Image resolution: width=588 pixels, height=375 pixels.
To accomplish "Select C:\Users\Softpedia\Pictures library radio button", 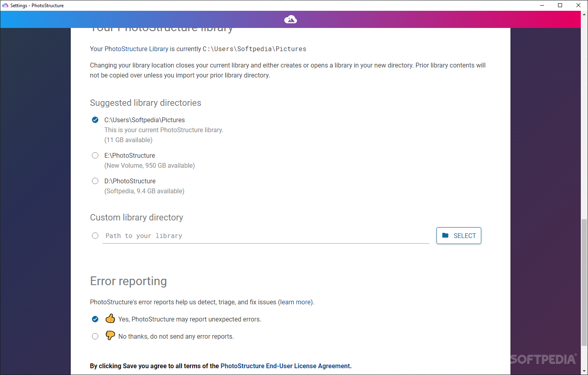I will pos(95,120).
